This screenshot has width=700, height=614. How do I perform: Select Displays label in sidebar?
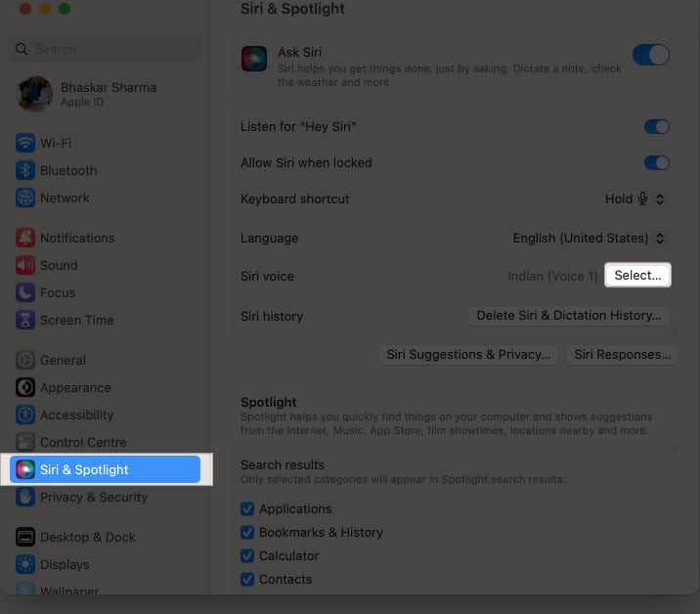[x=65, y=564]
